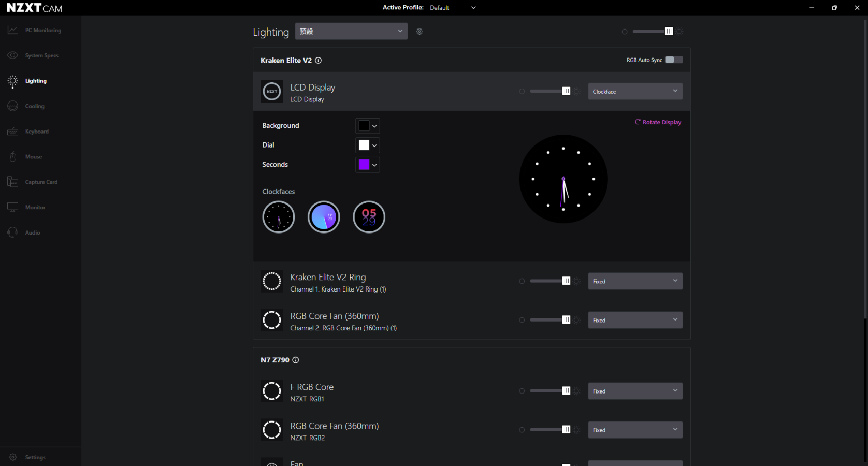Select the digital 05 29 clockface thumbnail
Image resolution: width=868 pixels, height=466 pixels.
coord(369,217)
